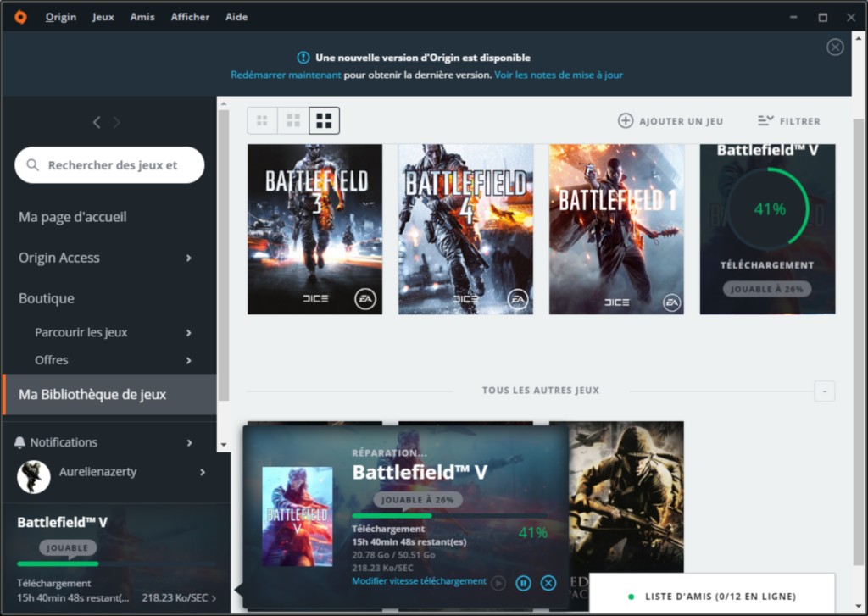Screen dimensions: 868x616
Task: Click the Jouable à 26% badge in the popup
Action: click(x=418, y=500)
